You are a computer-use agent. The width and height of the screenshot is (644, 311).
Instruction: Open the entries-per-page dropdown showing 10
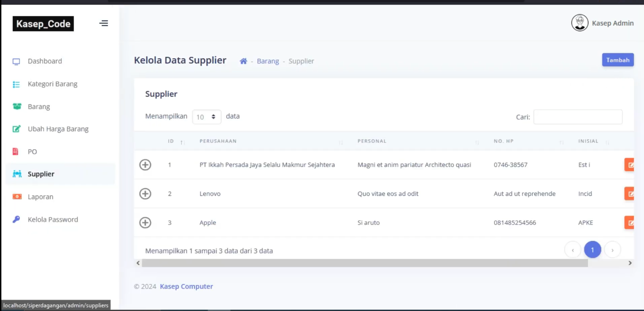pos(207,117)
